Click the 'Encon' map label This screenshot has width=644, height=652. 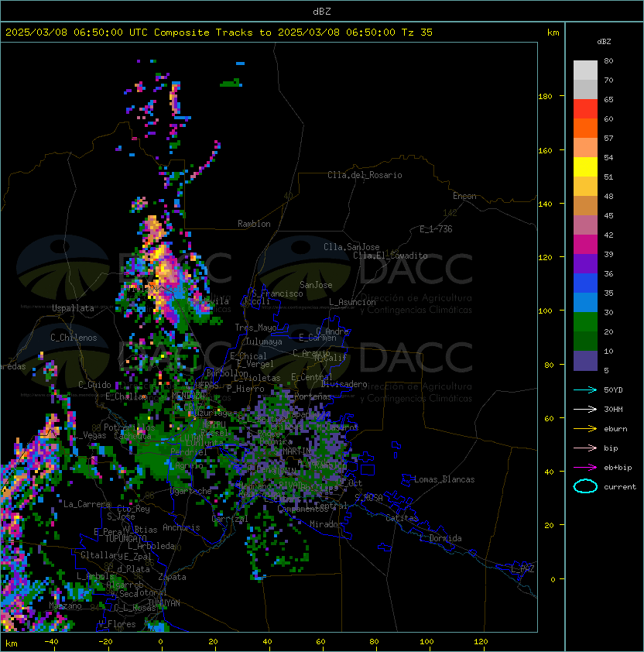(x=464, y=196)
